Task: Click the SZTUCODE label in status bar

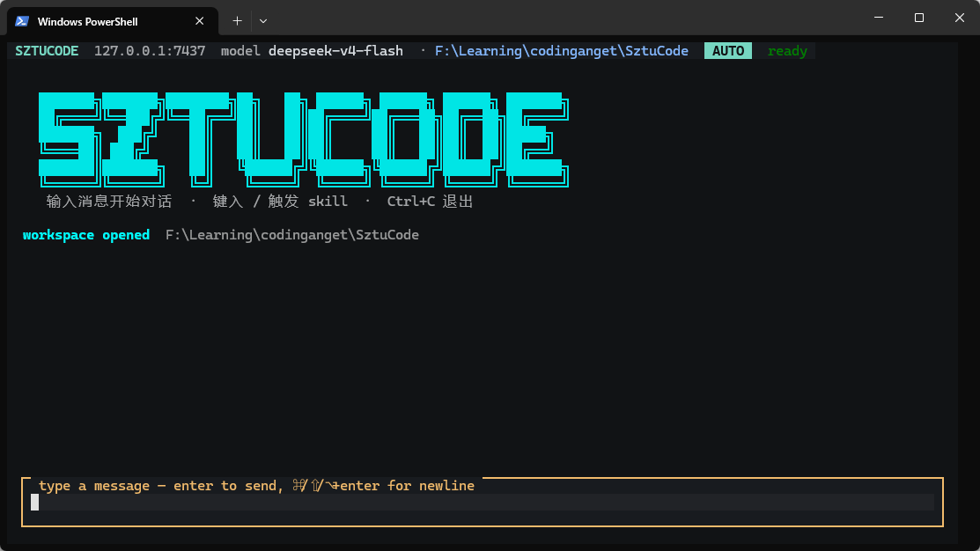Action: click(x=47, y=50)
